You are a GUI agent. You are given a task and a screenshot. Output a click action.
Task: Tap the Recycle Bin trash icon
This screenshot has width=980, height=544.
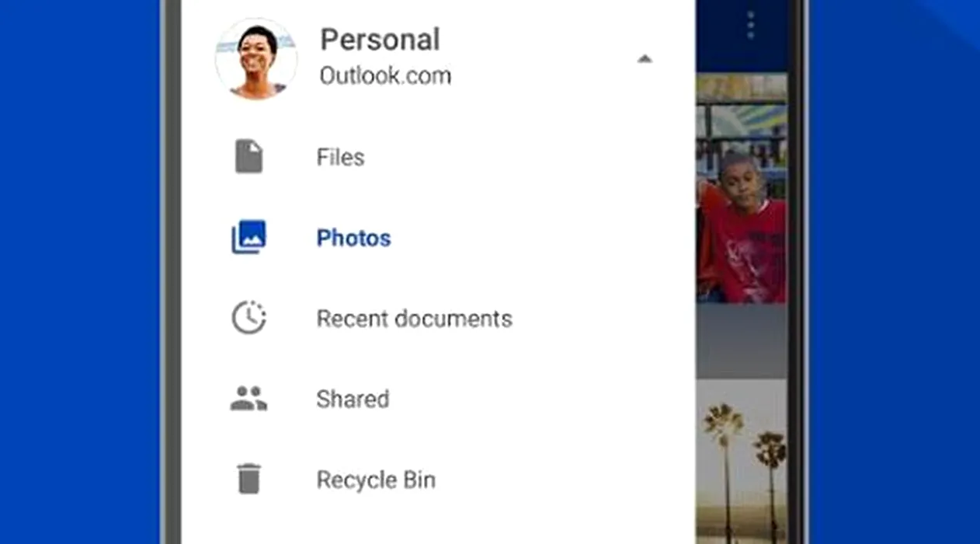coord(248,479)
